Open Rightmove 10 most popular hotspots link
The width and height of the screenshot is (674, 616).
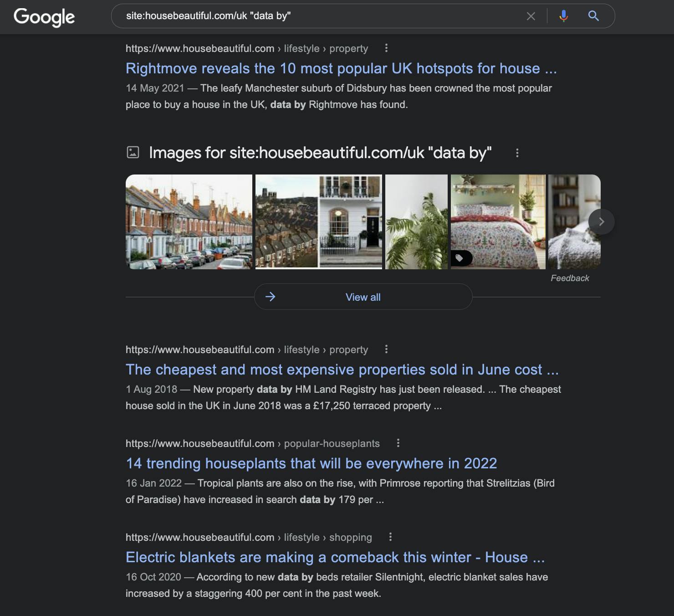[x=341, y=68]
